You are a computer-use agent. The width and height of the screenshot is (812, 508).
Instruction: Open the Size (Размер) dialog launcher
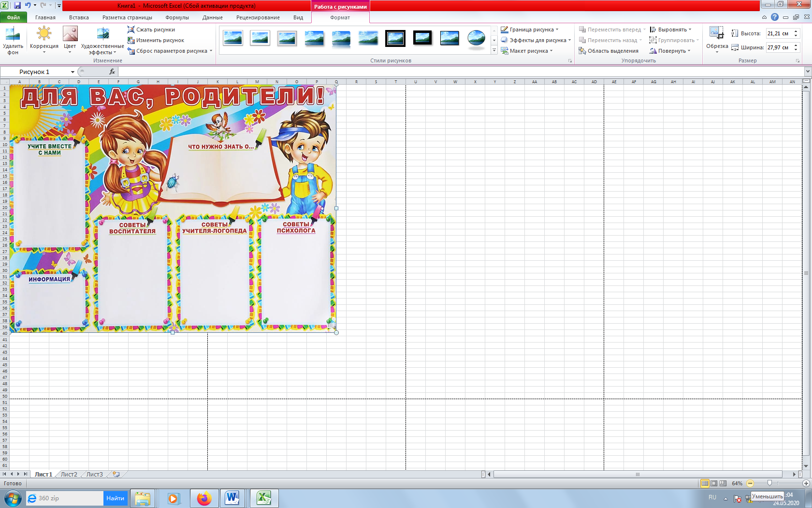click(797, 61)
